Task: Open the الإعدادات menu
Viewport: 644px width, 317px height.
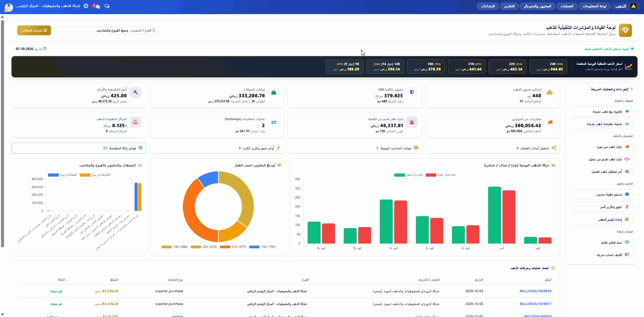Action: point(488,6)
